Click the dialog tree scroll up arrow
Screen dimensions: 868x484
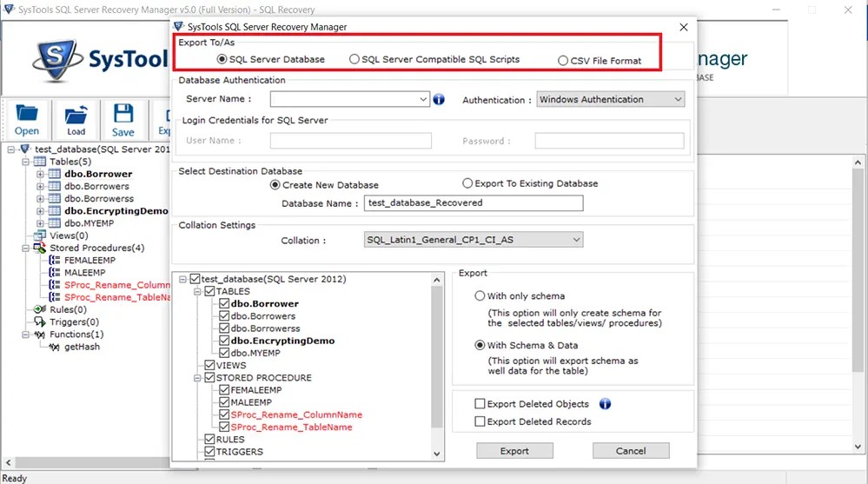click(x=437, y=280)
